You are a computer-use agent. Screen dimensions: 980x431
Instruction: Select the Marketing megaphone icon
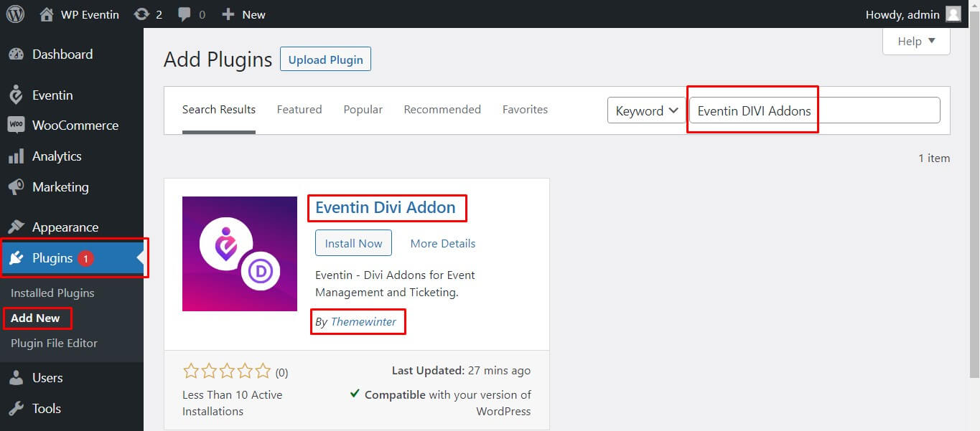coord(16,186)
